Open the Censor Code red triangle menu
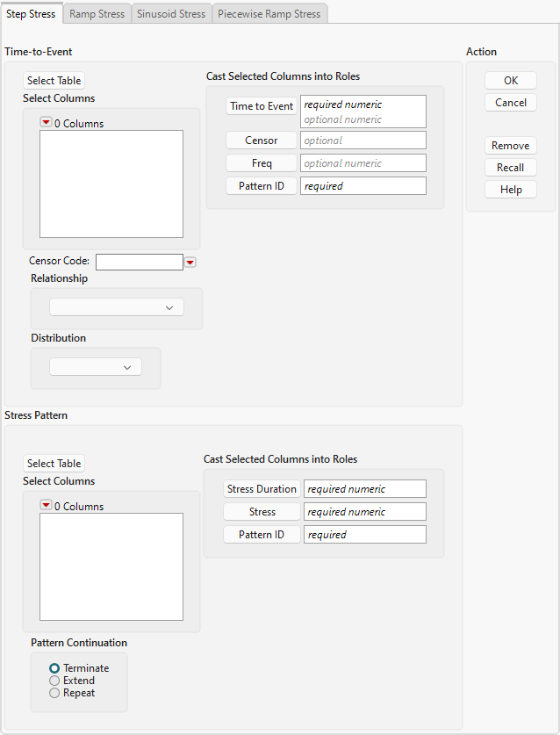The height and width of the screenshot is (735, 560). (190, 262)
